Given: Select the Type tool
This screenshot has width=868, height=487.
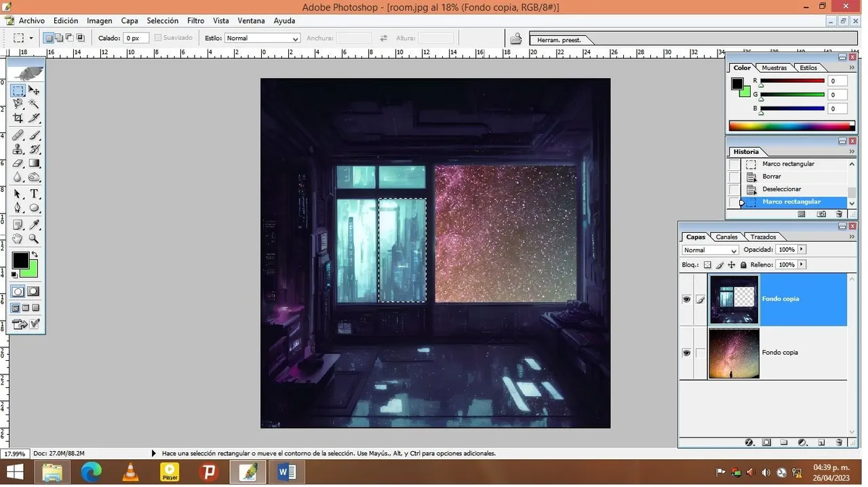Looking at the screenshot, I should pyautogui.click(x=34, y=194).
